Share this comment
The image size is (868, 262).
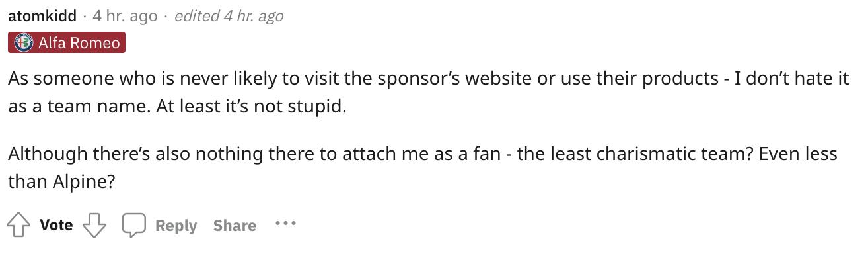coord(235,226)
